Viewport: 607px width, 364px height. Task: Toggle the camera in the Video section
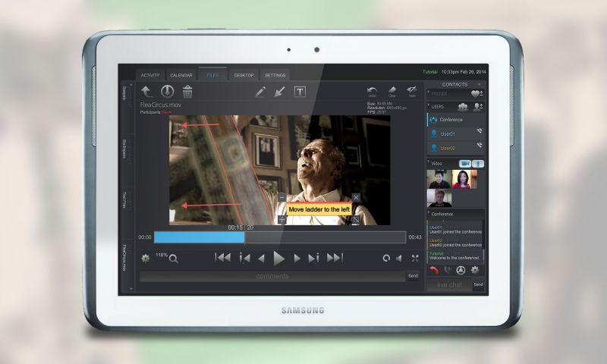point(465,164)
